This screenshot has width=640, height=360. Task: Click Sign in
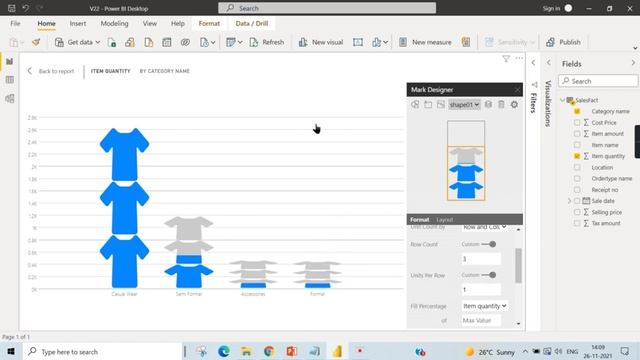(x=551, y=8)
